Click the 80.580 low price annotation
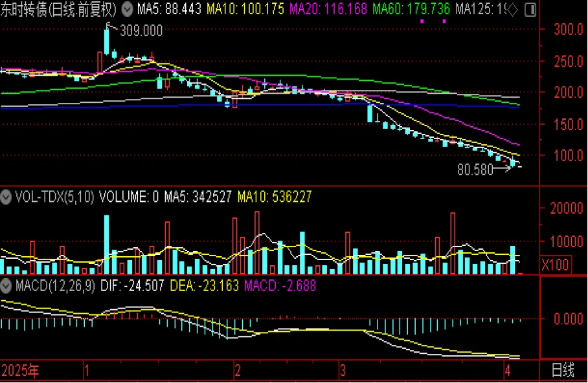 pos(475,170)
